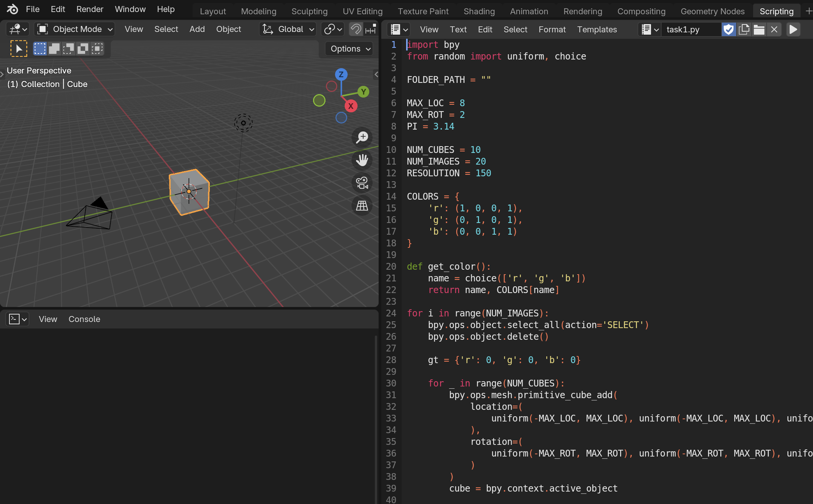Image resolution: width=813 pixels, height=504 pixels.
Task: Select the Select Box tool icon
Action: click(18, 49)
